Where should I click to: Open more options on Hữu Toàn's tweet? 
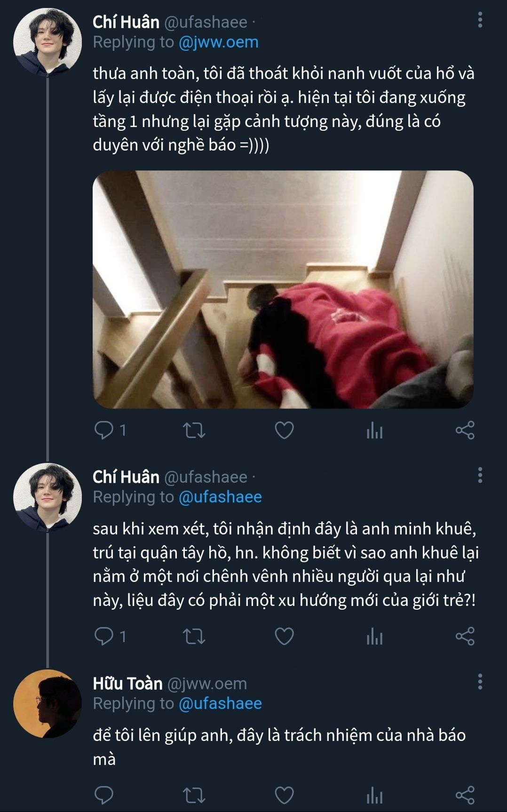click(x=480, y=682)
